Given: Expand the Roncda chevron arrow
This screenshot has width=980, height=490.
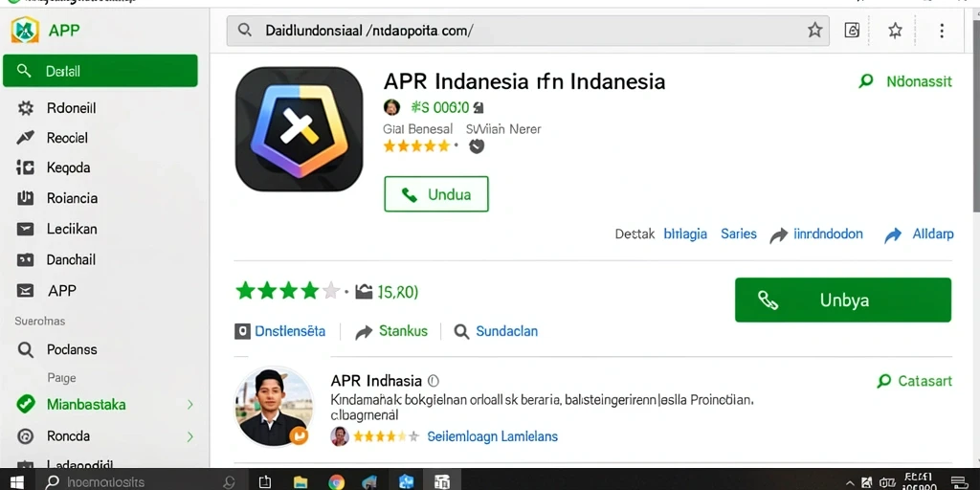Looking at the screenshot, I should (190, 436).
